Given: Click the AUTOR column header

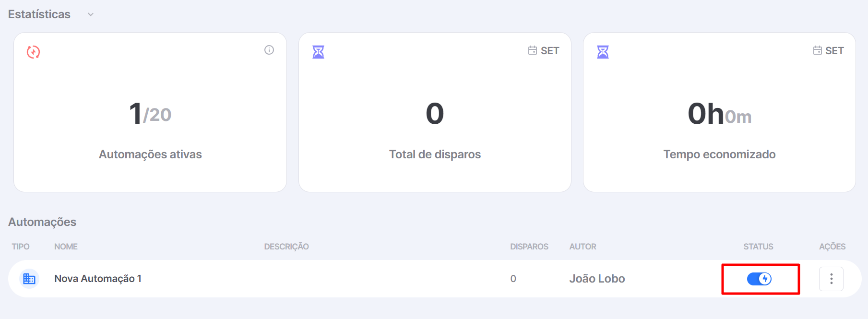Looking at the screenshot, I should pyautogui.click(x=583, y=247).
